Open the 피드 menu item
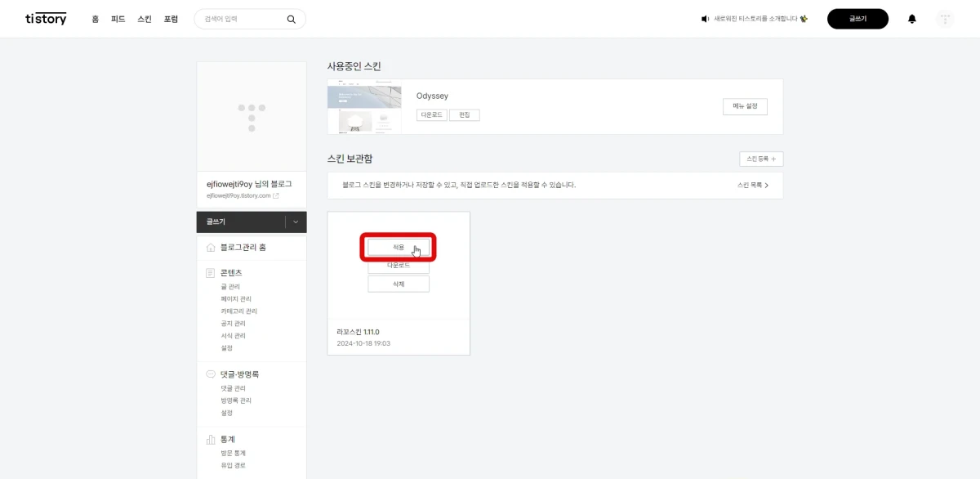 [118, 18]
